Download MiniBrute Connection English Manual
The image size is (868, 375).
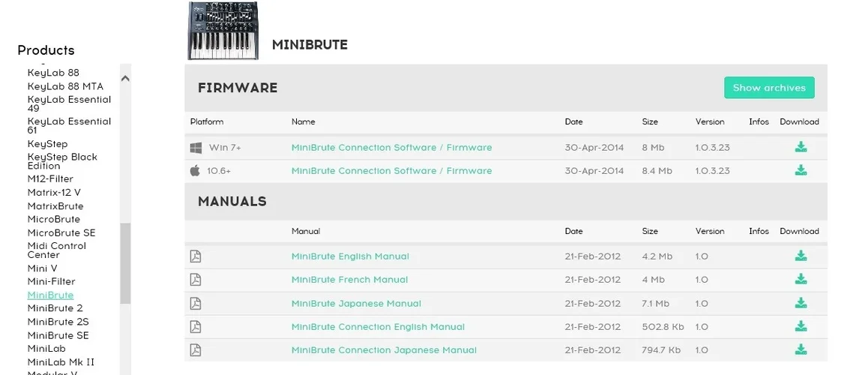click(801, 326)
